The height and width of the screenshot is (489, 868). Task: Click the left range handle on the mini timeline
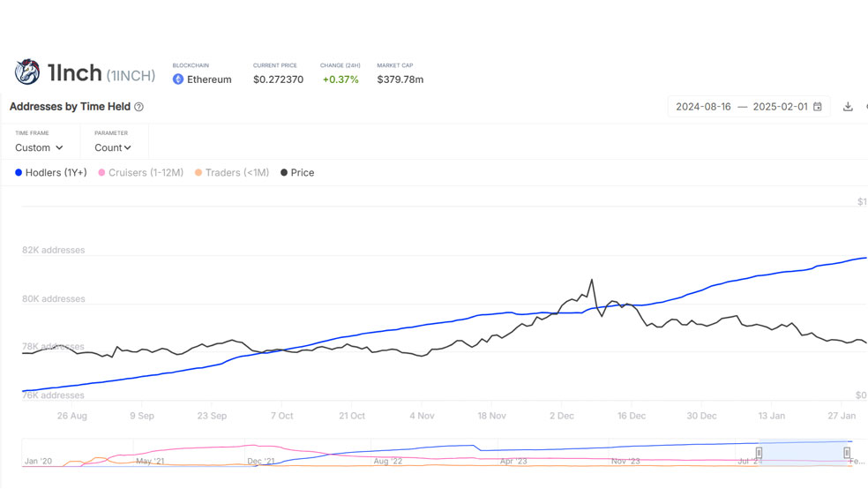pos(759,453)
